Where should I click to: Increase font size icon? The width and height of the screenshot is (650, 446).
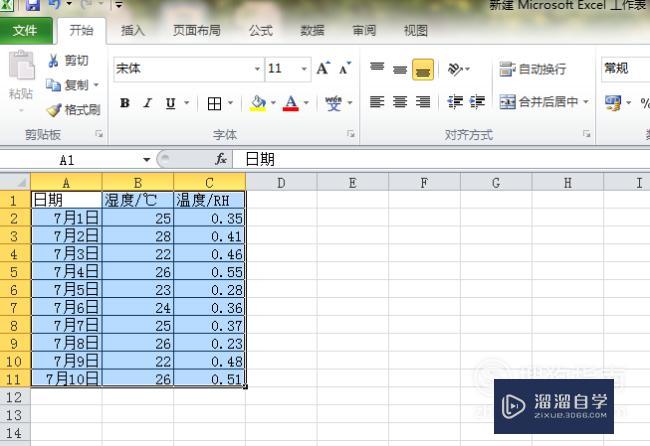323,68
